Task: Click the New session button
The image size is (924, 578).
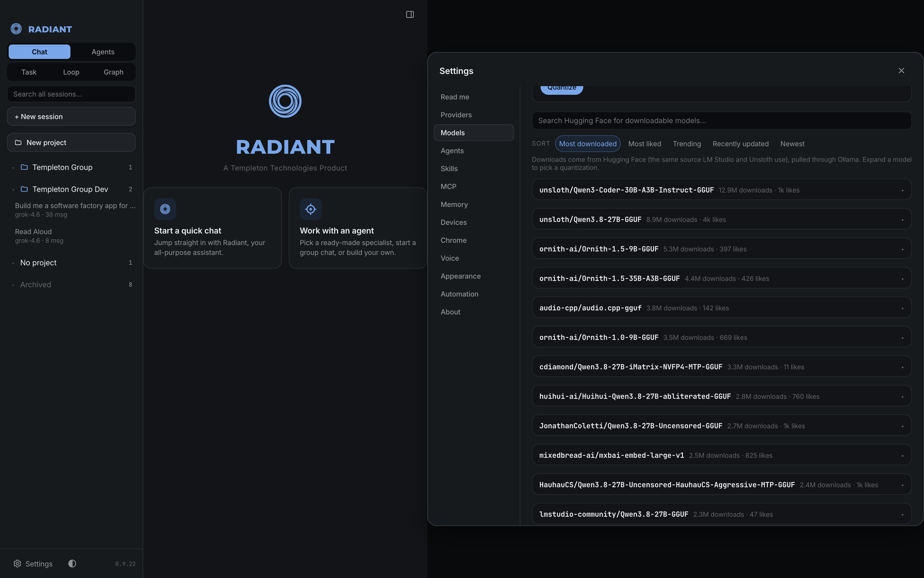Action: [x=71, y=116]
